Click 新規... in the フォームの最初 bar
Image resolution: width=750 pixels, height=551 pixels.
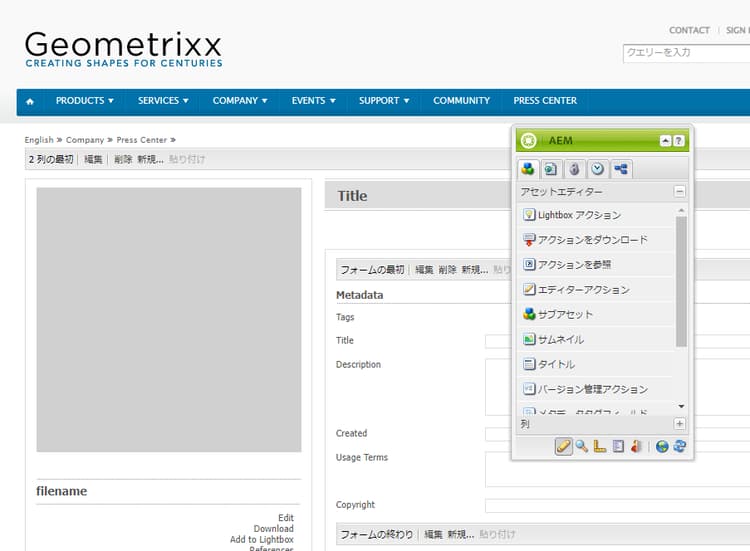[x=474, y=270]
